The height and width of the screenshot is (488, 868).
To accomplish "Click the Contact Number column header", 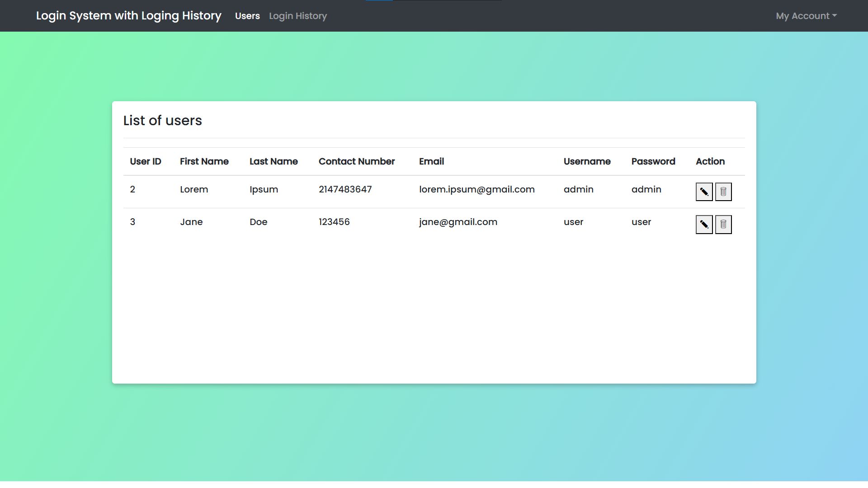I will (356, 161).
